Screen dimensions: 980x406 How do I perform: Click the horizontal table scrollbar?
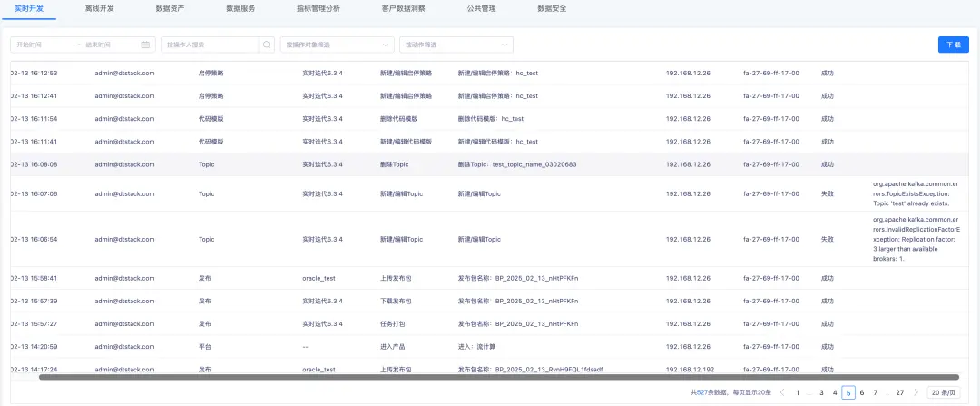tap(499, 377)
